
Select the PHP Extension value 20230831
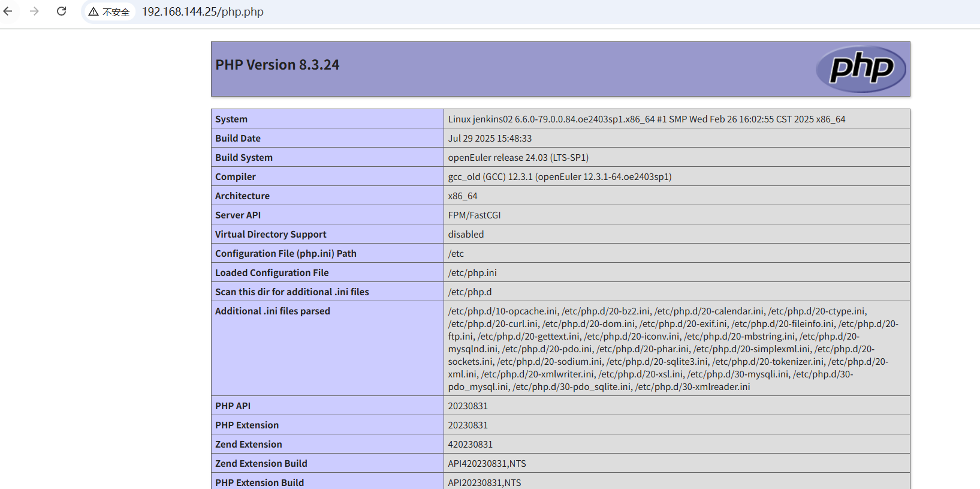click(x=468, y=425)
